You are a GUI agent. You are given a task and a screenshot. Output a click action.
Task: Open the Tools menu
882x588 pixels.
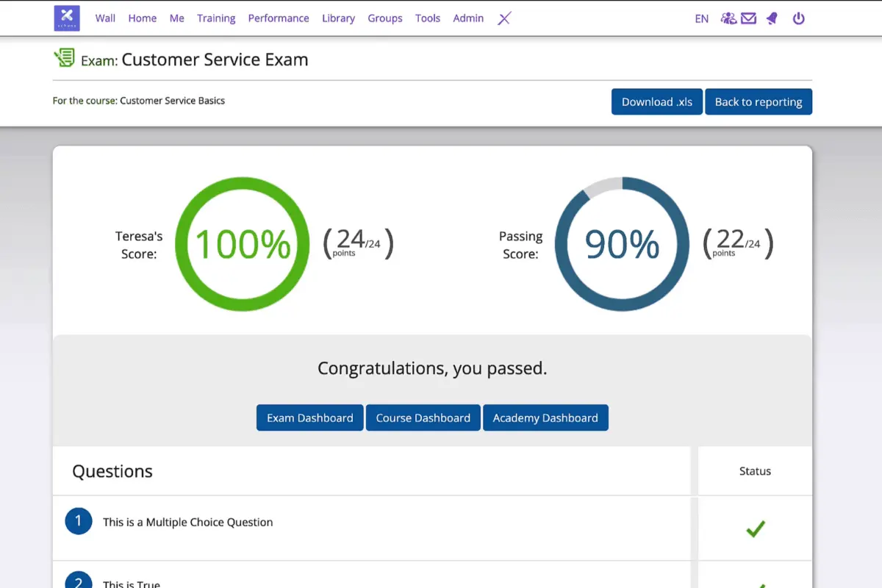click(x=428, y=18)
